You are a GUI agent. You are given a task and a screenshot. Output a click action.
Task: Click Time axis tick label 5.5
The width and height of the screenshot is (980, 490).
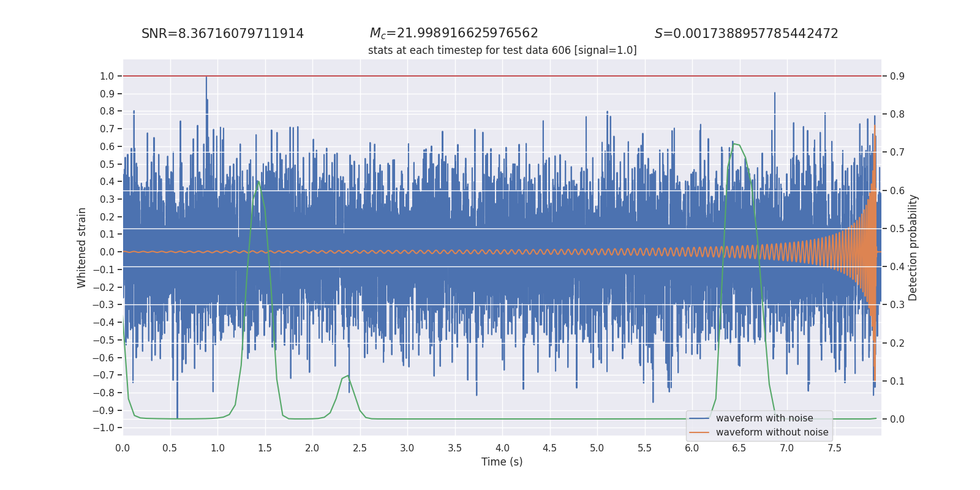[x=645, y=448]
